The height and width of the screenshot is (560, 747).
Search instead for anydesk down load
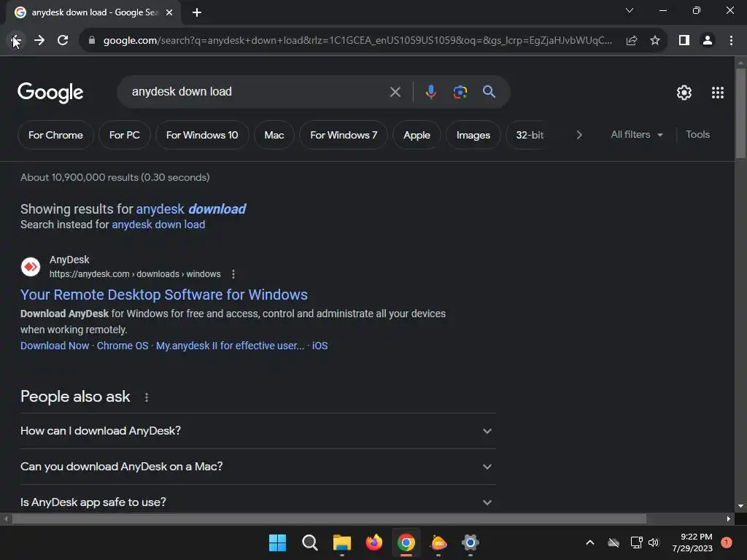[158, 225]
